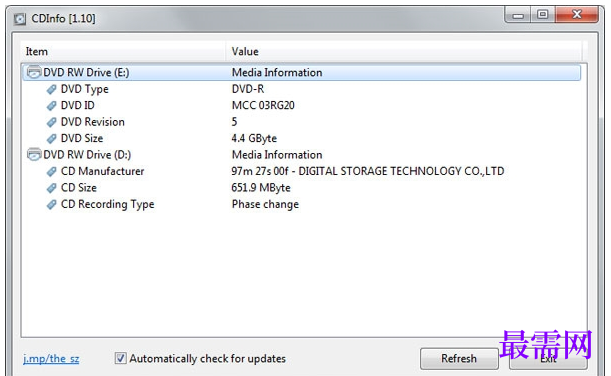Select the MCC 03RG20 DVD ID value
Viewport: 611px width, 376px height.
(263, 106)
